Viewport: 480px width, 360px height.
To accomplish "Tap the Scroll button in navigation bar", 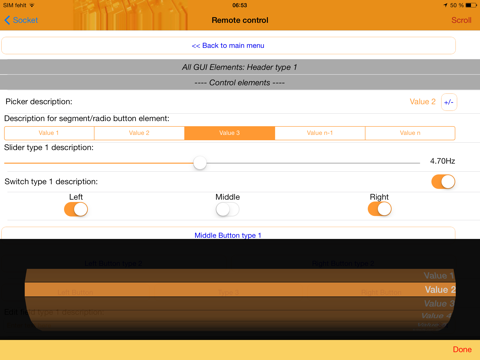I will pos(461,20).
